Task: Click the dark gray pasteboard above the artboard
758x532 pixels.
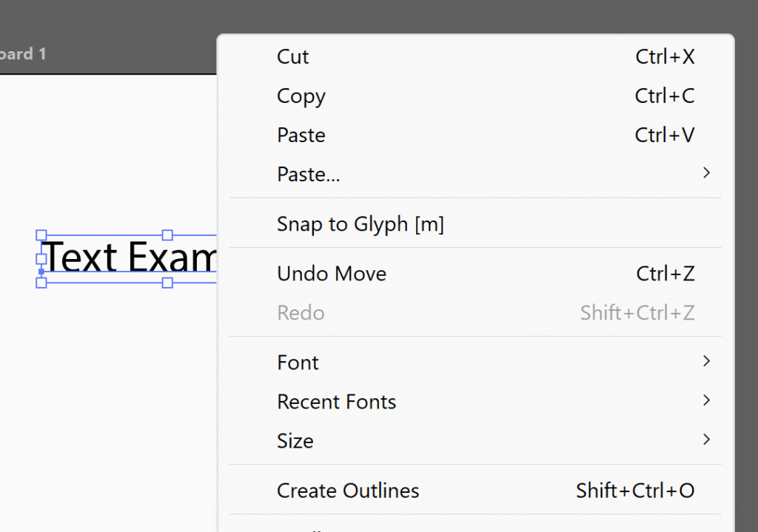Action: [x=111, y=18]
